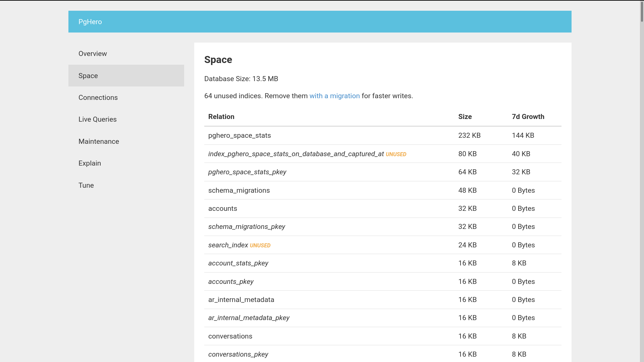Select the schema_migrations relation row
The image size is (644, 362).
pos(239,190)
